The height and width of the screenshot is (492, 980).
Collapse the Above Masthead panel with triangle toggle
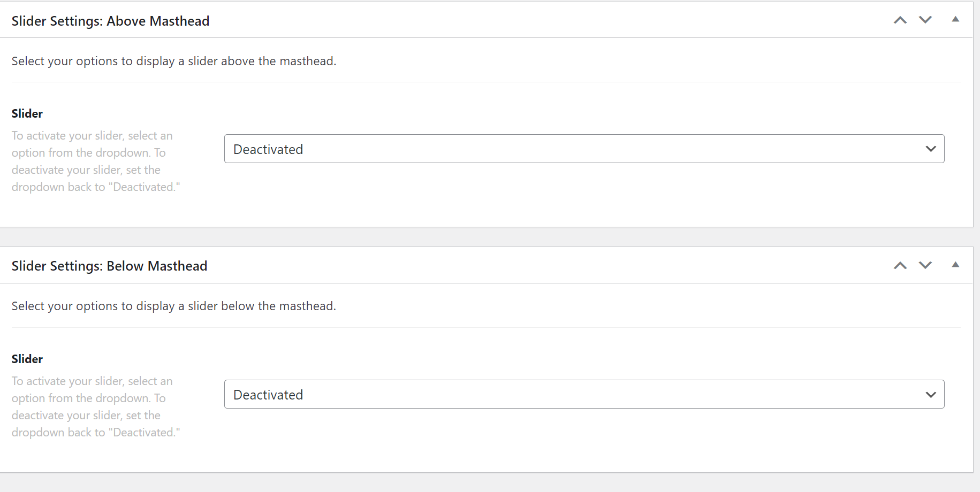955,19
